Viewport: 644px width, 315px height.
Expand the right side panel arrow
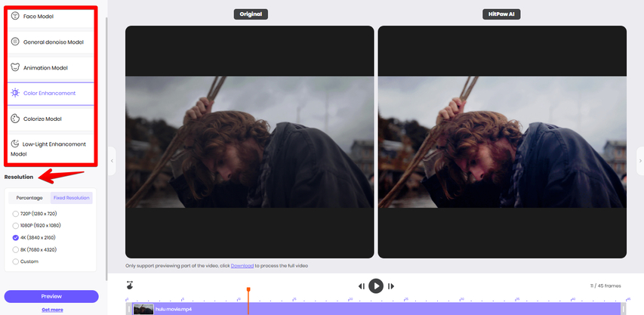coord(640,161)
